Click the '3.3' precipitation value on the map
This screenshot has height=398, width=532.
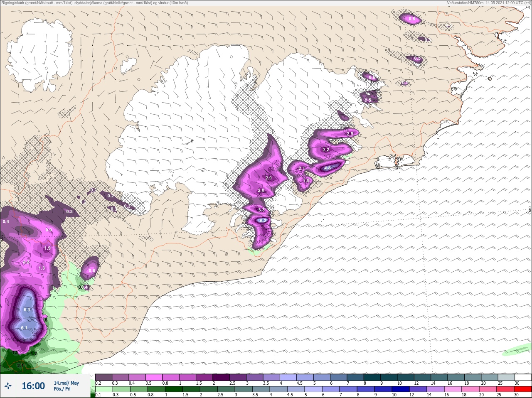[x=261, y=210]
